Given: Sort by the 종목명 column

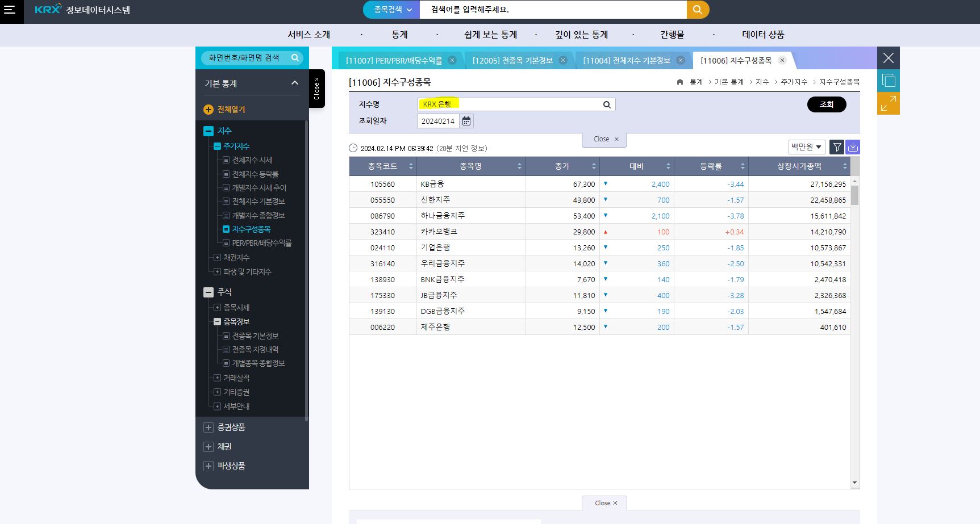Looking at the screenshot, I should click(x=471, y=166).
